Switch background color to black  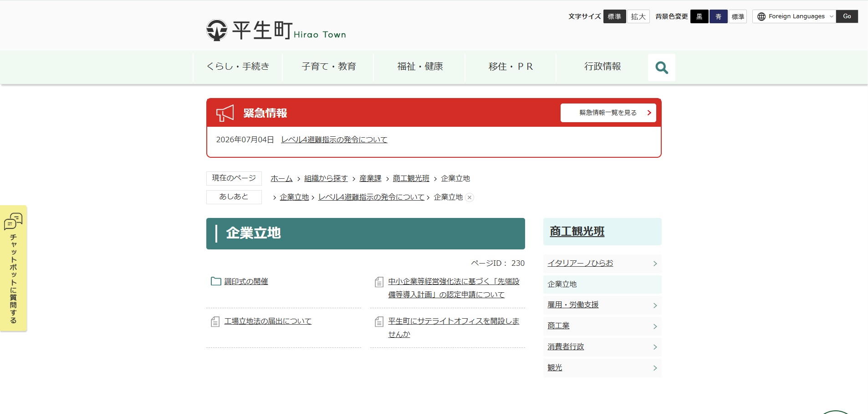pyautogui.click(x=699, y=16)
